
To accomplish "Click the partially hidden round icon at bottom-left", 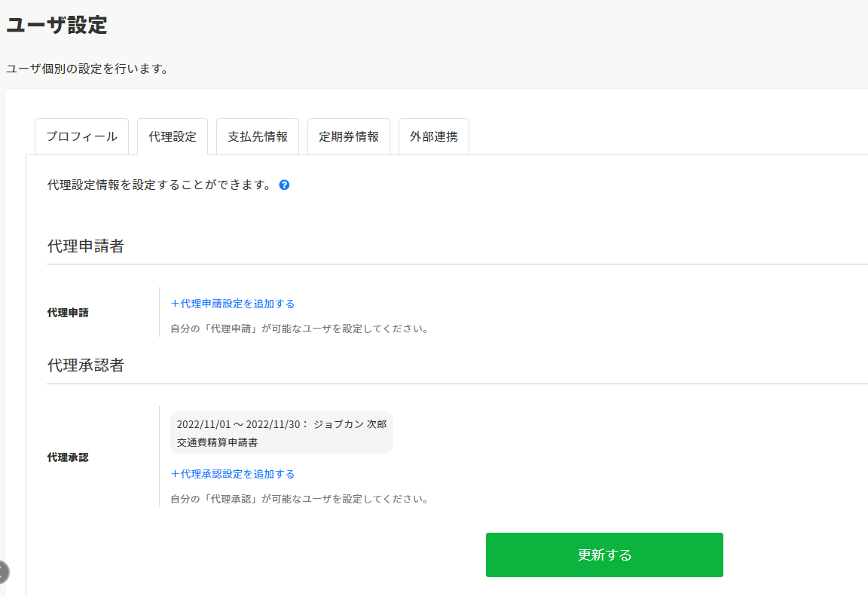I will [3, 572].
